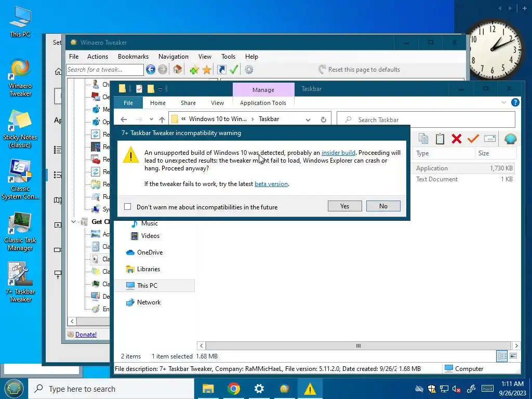Click the Properties quick access icon in Explorer title bar
Image resolution: width=532 pixels, height=399 pixels.
pyautogui.click(x=139, y=89)
